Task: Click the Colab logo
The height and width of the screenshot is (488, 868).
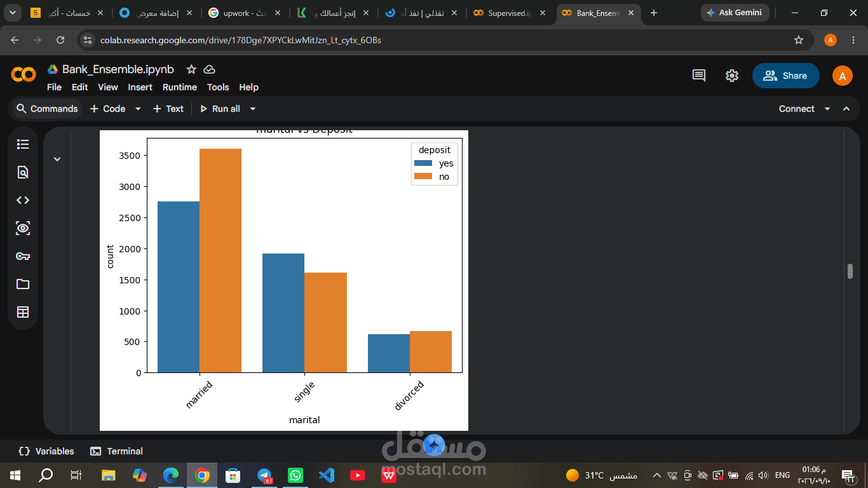Action: point(24,75)
